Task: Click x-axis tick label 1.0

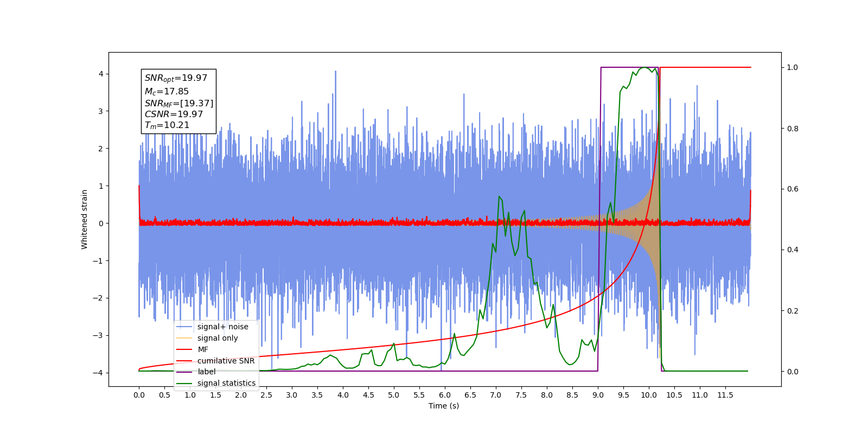Action: click(x=190, y=395)
